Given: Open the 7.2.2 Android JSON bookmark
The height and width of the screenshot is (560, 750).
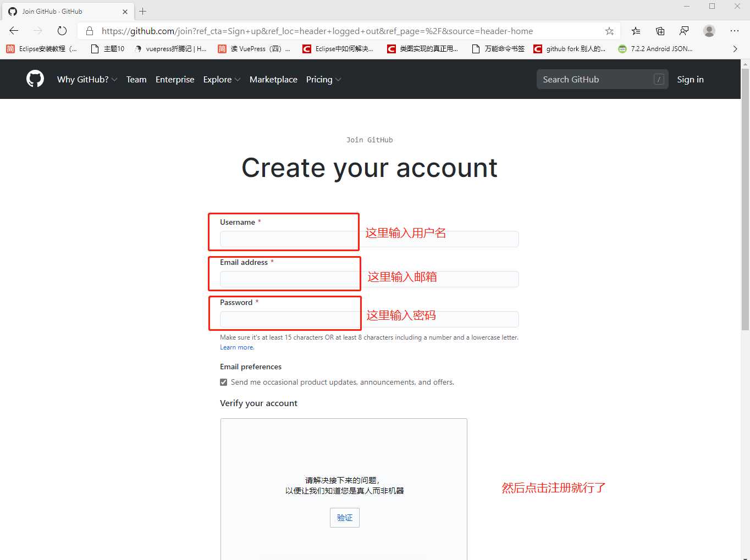Looking at the screenshot, I should (x=655, y=49).
